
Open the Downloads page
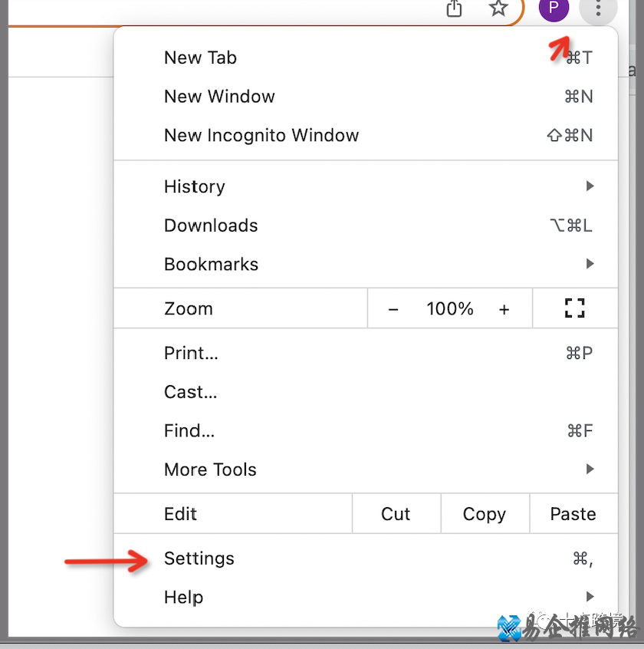[211, 226]
